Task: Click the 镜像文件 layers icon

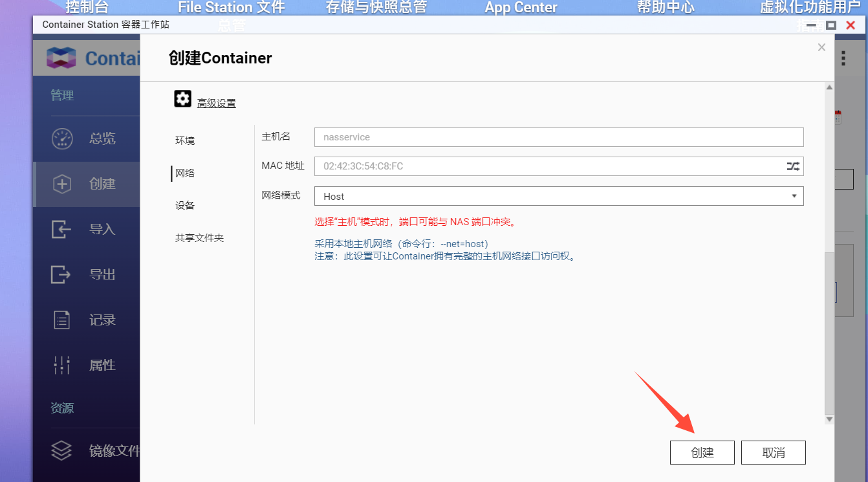Action: tap(61, 450)
